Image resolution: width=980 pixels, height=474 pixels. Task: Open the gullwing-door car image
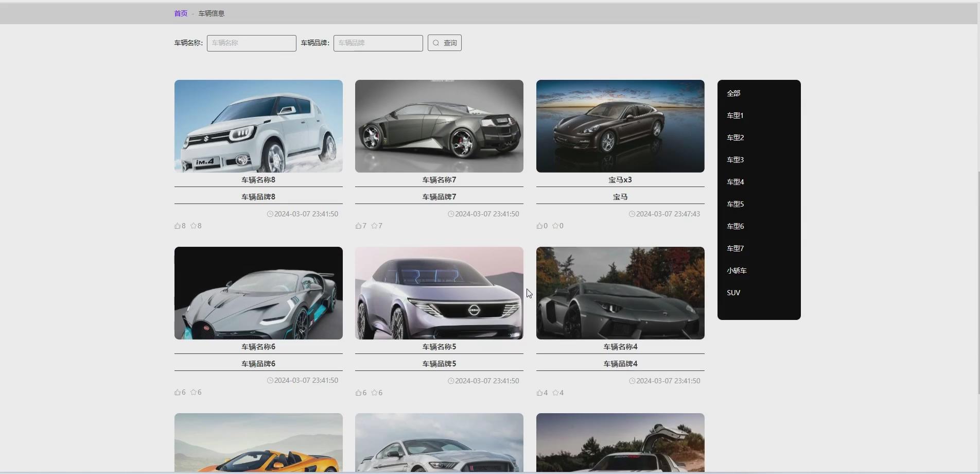[x=620, y=443]
